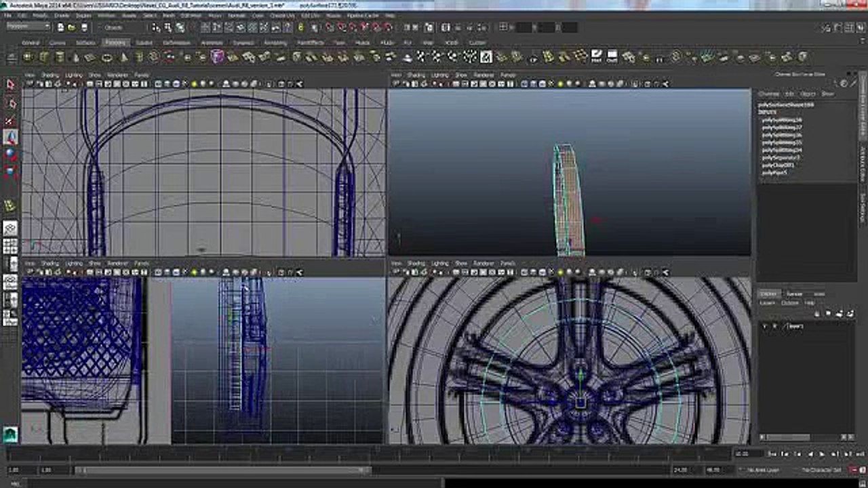Image resolution: width=868 pixels, height=488 pixels.
Task: Open bottom-right viewport Panels menu
Action: pyautogui.click(x=508, y=263)
